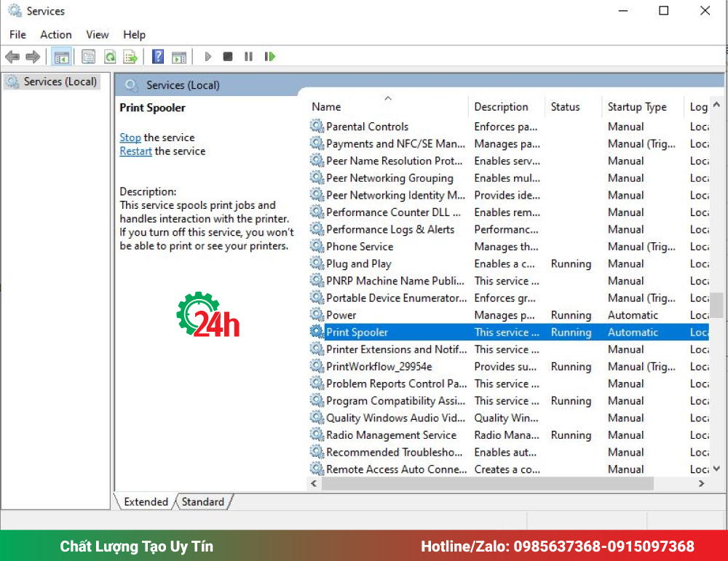This screenshot has height=561, width=728.
Task: Click Start Service play icon
Action: point(208,57)
